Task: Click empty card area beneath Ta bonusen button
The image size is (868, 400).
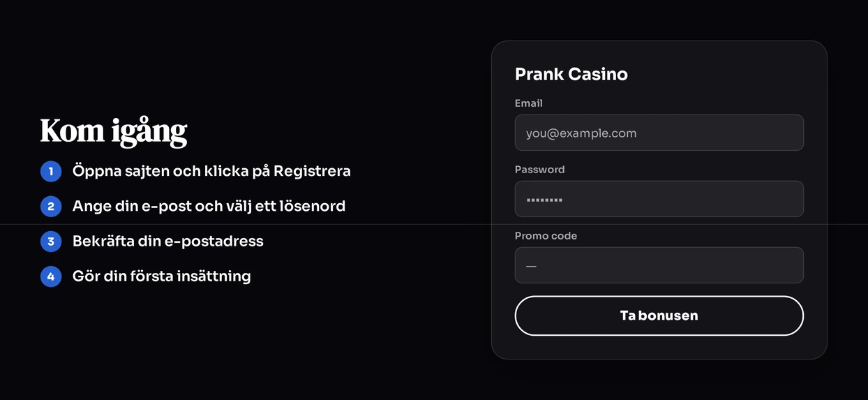Action: (659, 348)
